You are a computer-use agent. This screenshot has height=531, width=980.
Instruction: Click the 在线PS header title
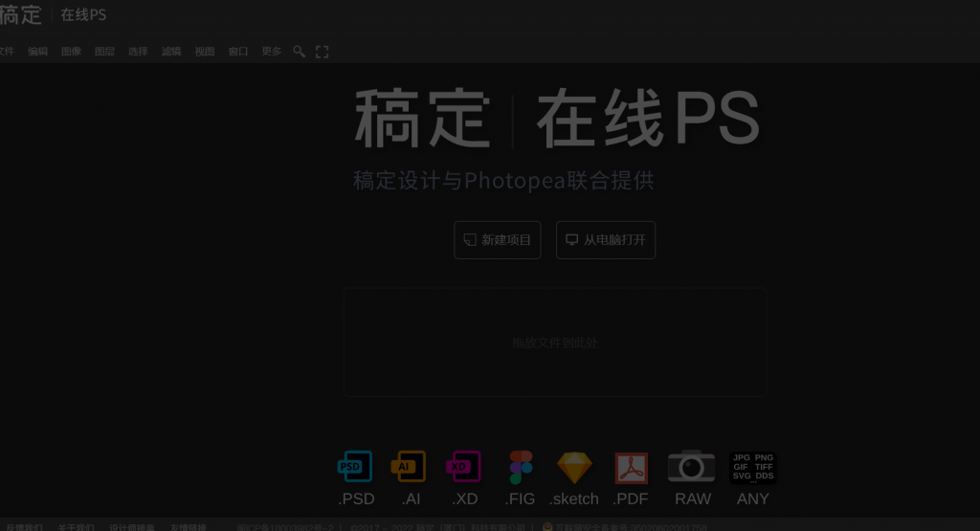coord(83,15)
